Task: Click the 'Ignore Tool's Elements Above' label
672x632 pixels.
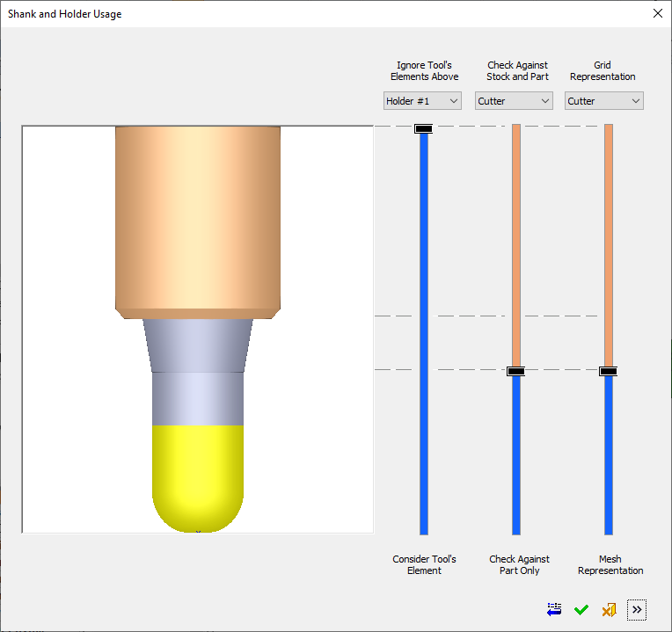Action: 424,70
